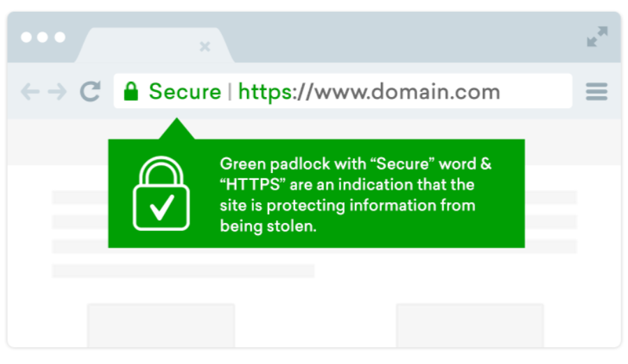Click the middle white window dot
This screenshot has width=628, height=364.
43,37
